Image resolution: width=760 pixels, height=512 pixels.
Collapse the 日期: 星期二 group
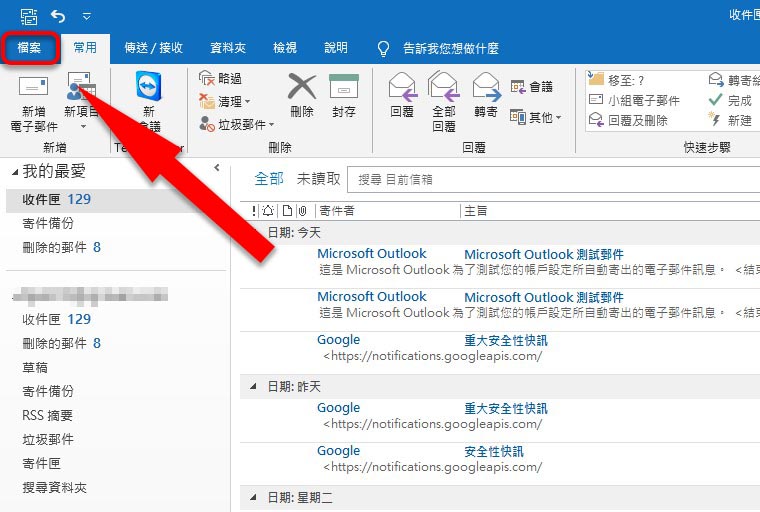pos(253,497)
